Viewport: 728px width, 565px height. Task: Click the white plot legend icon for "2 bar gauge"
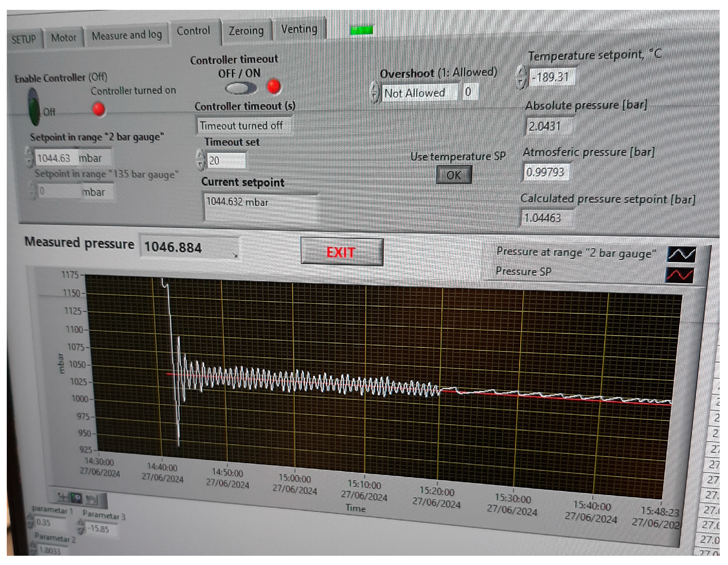pos(681,255)
